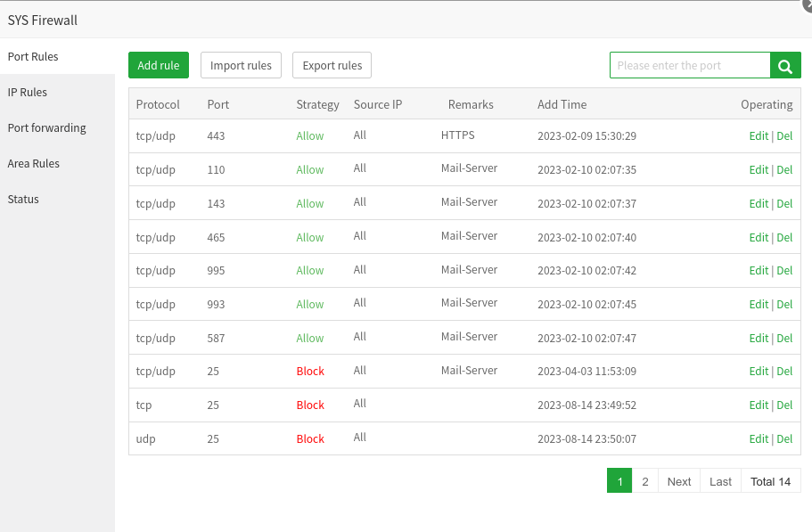Delete the udp port 25 rule
The width and height of the screenshot is (812, 532).
pyautogui.click(x=784, y=438)
